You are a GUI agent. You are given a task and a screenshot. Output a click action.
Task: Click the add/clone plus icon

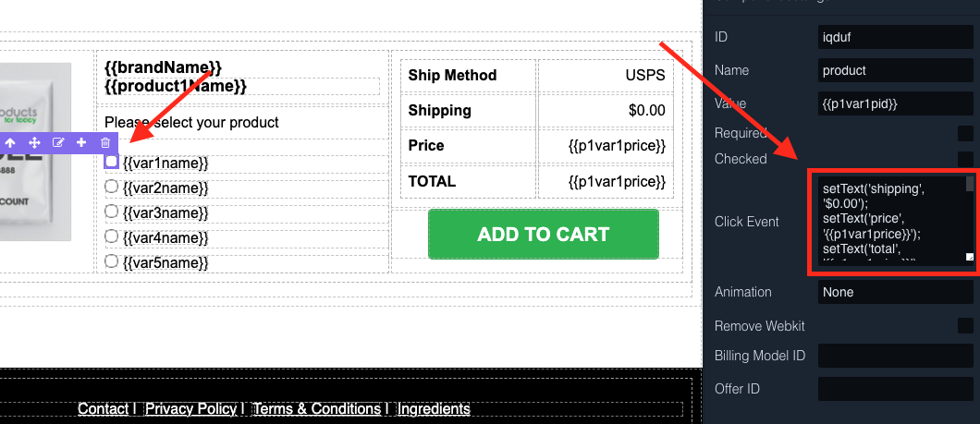[x=81, y=143]
